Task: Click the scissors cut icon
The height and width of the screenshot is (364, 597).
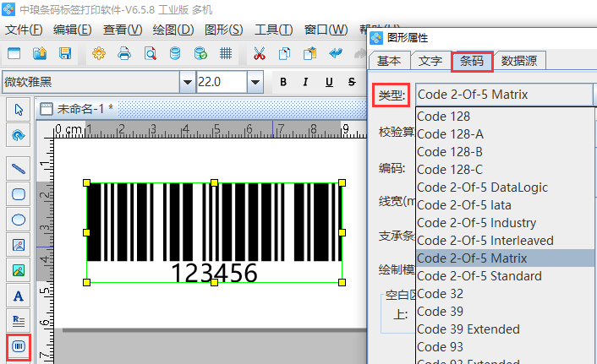Action: (x=260, y=54)
